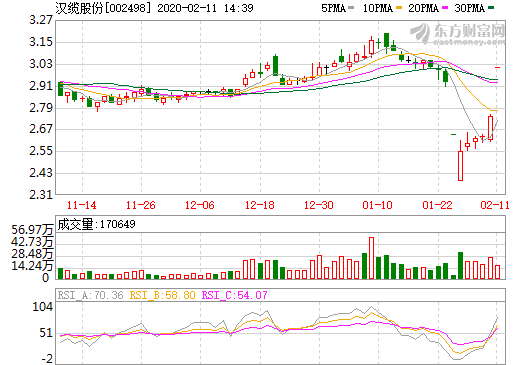
Task: Click the 01-10 date label
Action: tap(378, 205)
